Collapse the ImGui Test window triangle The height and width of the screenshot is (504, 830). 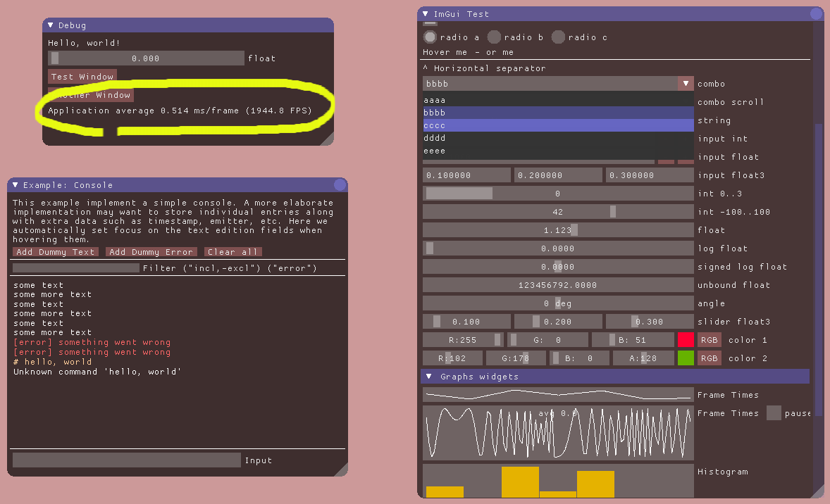425,14
